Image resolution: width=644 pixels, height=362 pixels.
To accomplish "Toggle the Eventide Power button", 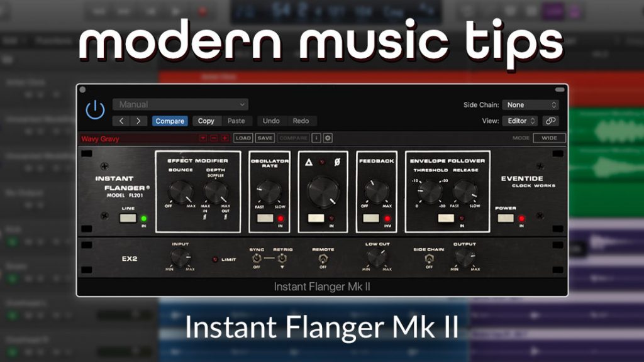I will coord(506,218).
